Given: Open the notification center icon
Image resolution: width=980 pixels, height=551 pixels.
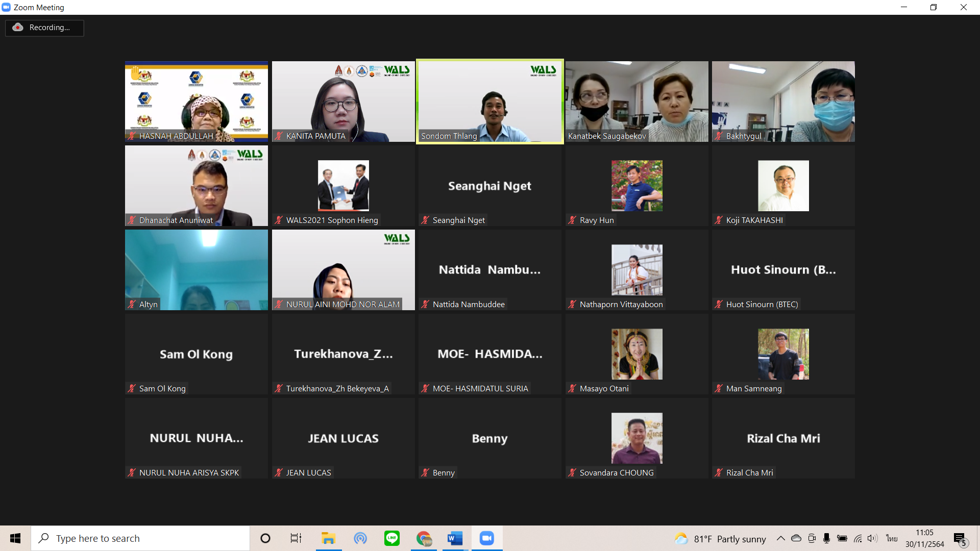Looking at the screenshot, I should (960, 539).
